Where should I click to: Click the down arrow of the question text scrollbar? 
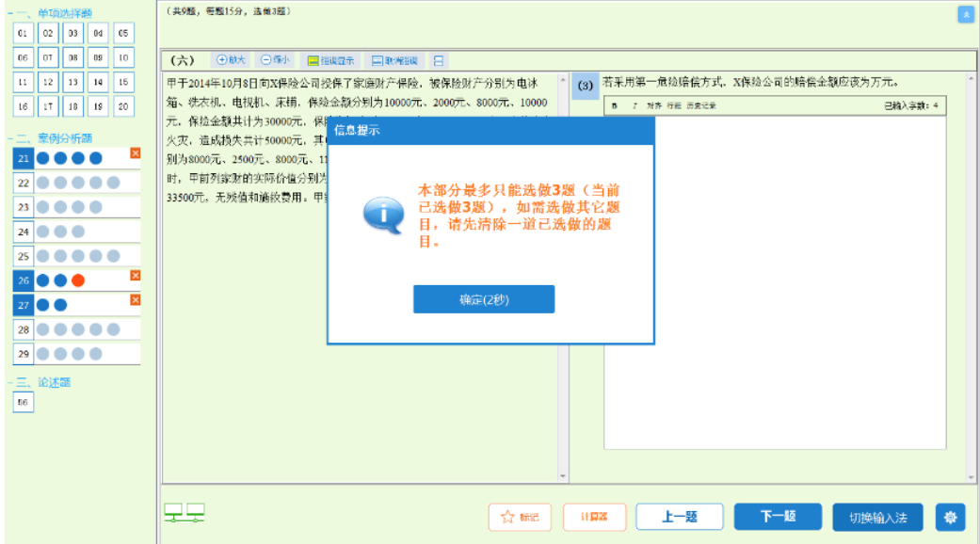pos(563,476)
